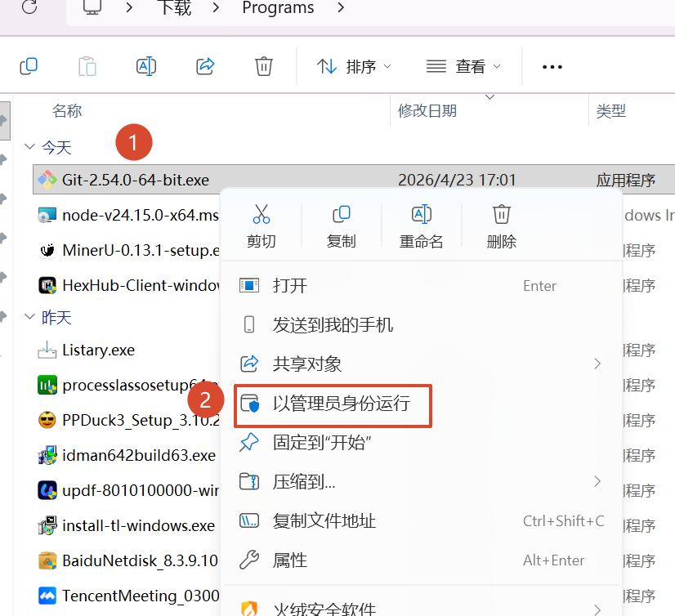The height and width of the screenshot is (616, 675).
Task: Select 复制文件地址 menu entry
Action: 324,521
